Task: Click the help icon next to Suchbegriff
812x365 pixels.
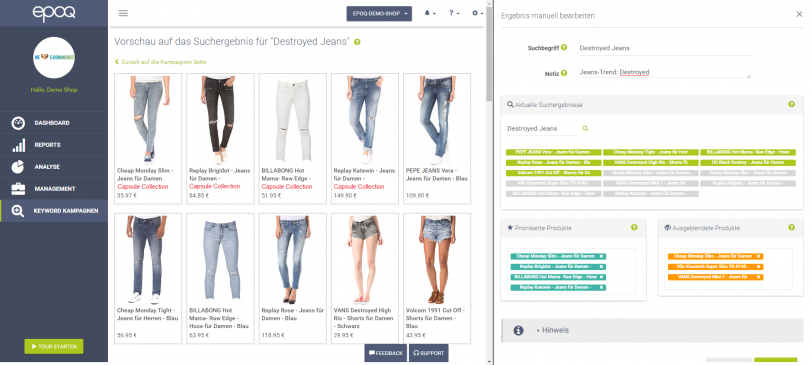Action: point(564,47)
